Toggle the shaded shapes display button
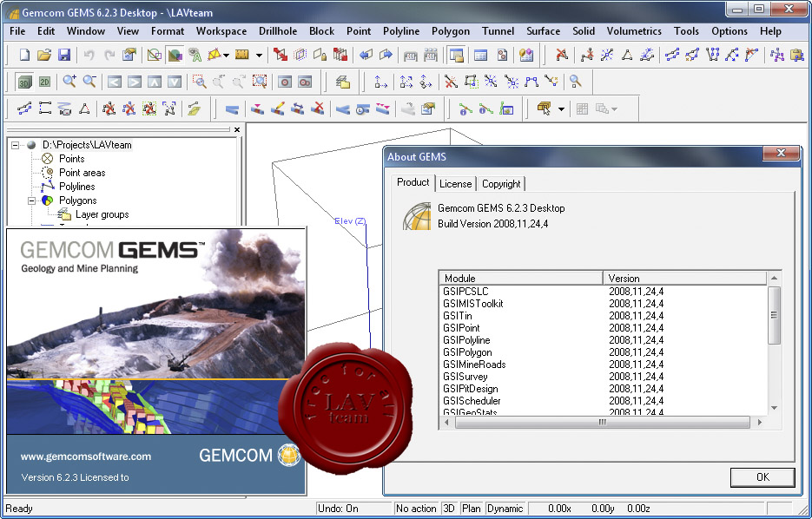This screenshot has height=519, width=812. [x=175, y=55]
